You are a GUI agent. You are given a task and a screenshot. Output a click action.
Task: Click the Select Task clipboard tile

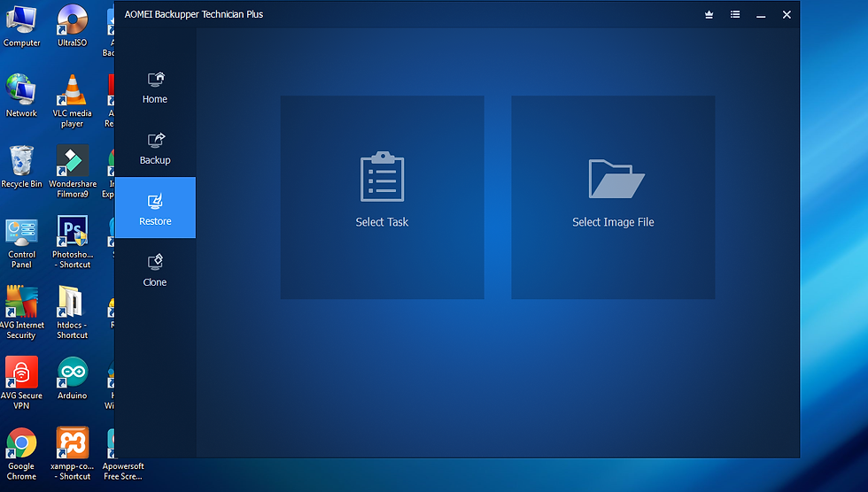coord(382,197)
